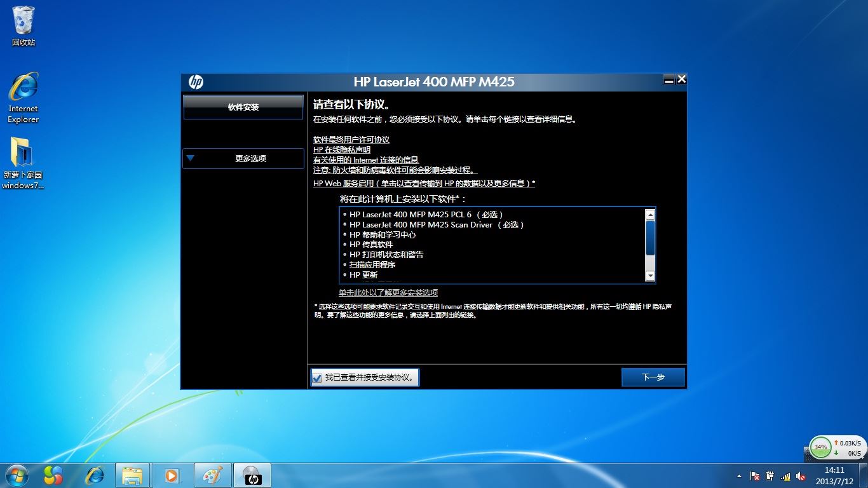
Task: Click the 34% memory usage widget
Action: click(821, 447)
